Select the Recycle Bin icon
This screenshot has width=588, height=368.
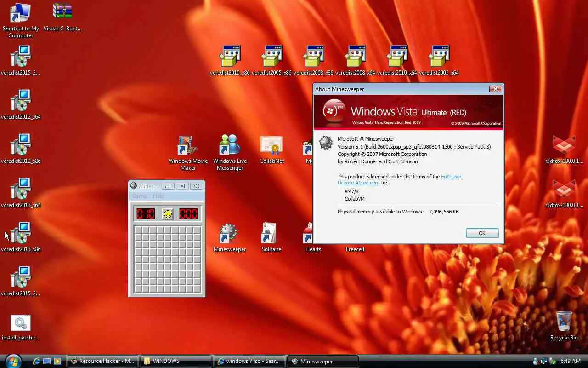(x=564, y=326)
